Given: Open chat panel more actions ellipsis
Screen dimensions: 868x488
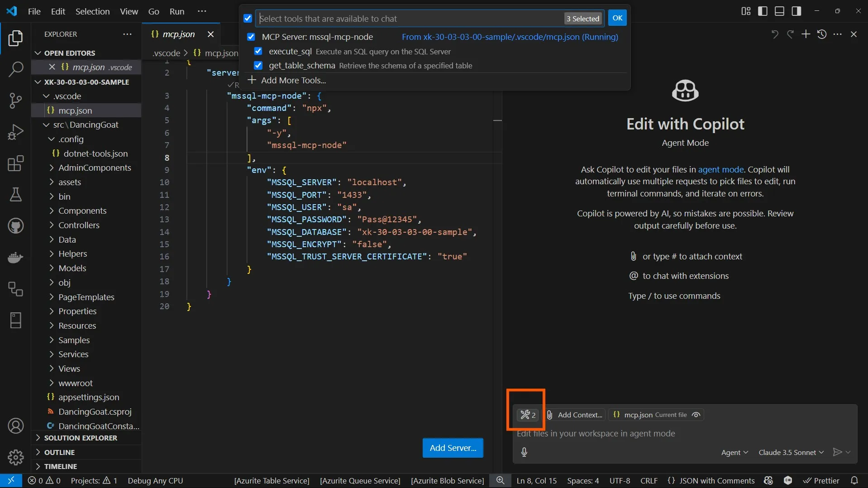Looking at the screenshot, I should pos(838,34).
